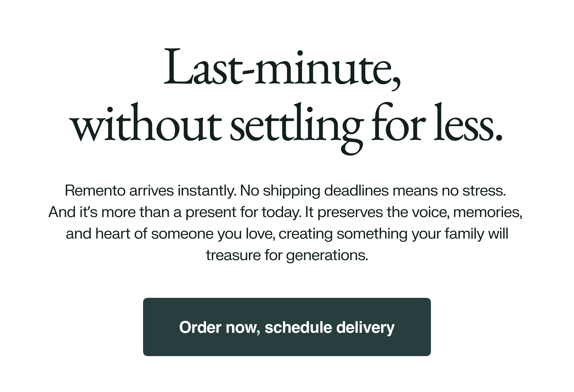Click the word "delivery" on the dark button

click(x=365, y=327)
